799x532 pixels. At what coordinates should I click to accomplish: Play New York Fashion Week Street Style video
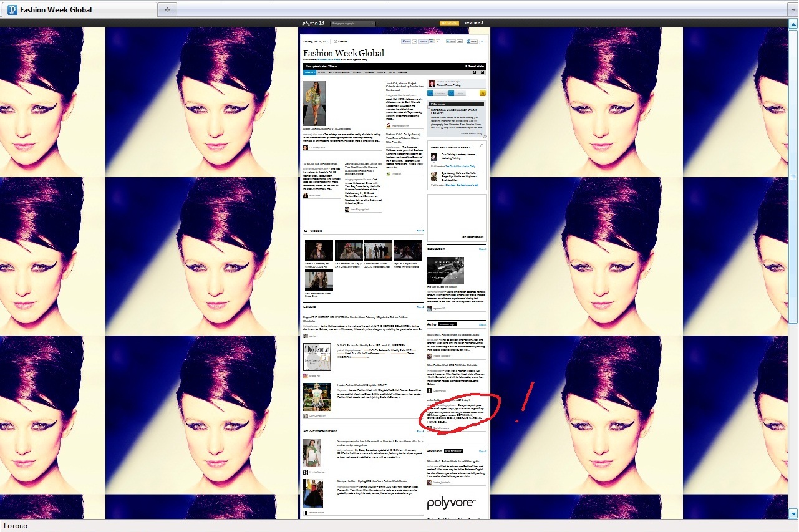pyautogui.click(x=319, y=280)
